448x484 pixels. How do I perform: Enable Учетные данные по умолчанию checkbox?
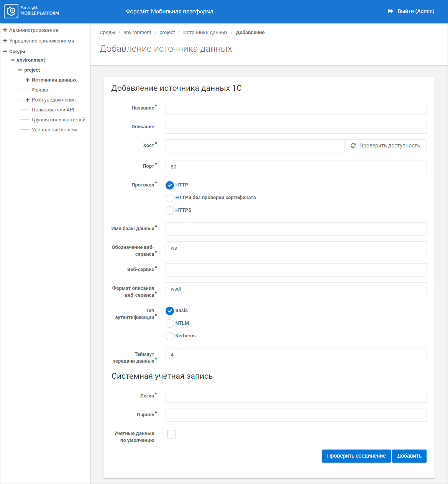172,434
